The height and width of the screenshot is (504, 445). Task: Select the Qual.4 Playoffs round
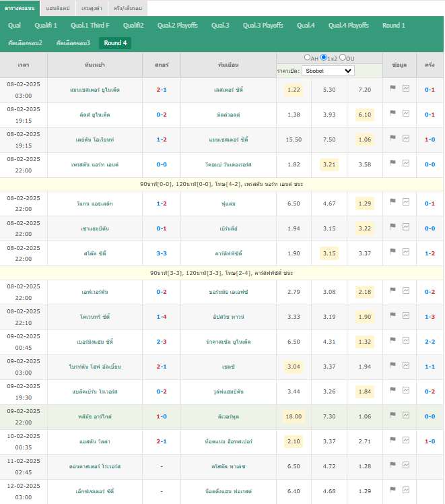348,26
